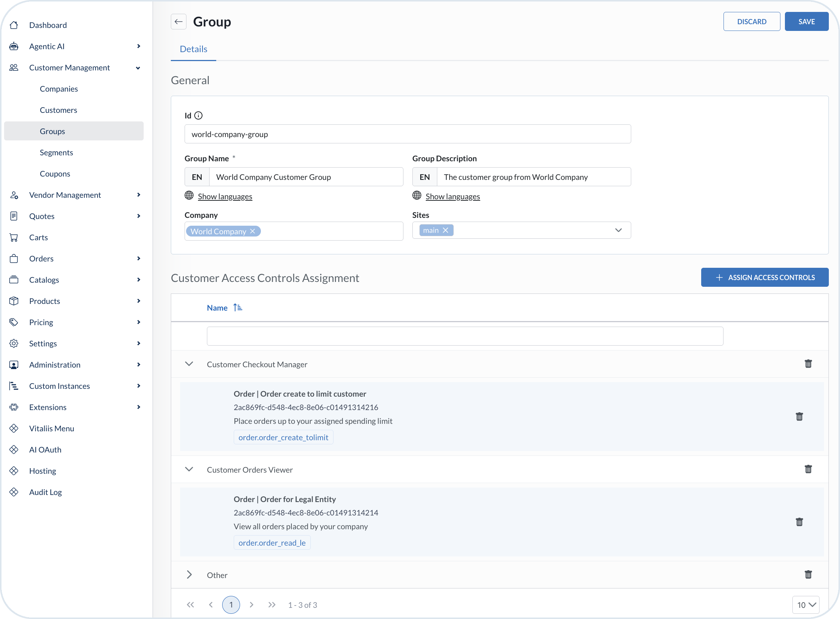Screen dimensions: 840x619
Task: Switch to the Details tab
Action: (x=194, y=49)
